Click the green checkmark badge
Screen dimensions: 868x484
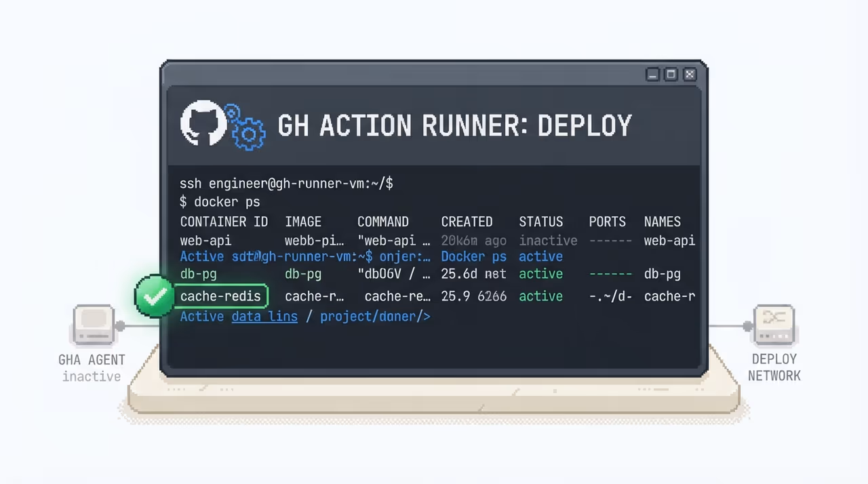tap(155, 296)
